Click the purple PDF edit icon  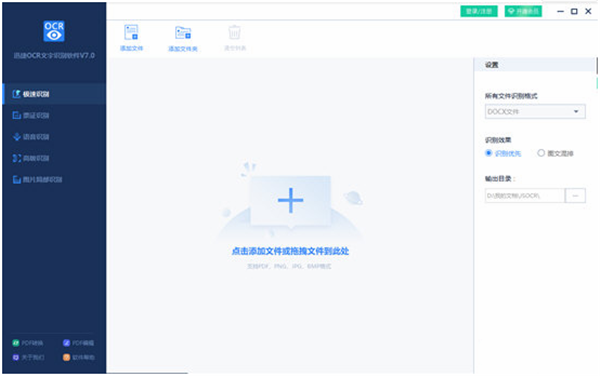[x=66, y=343]
